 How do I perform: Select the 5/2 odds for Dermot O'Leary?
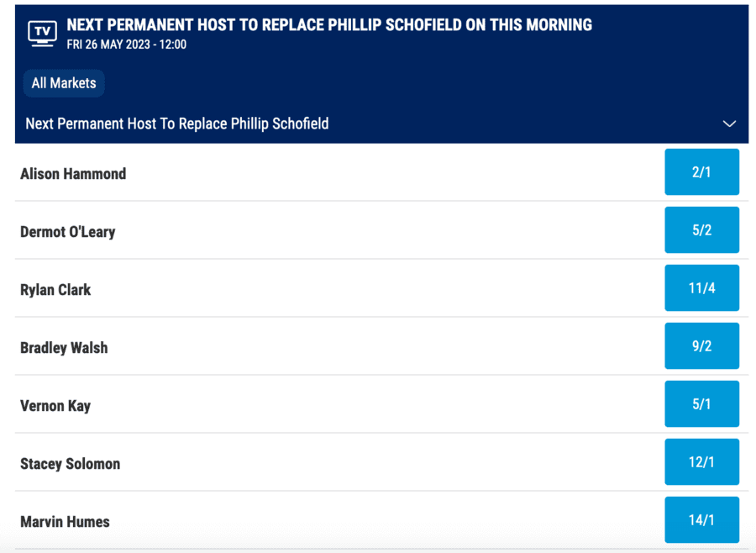pos(701,229)
